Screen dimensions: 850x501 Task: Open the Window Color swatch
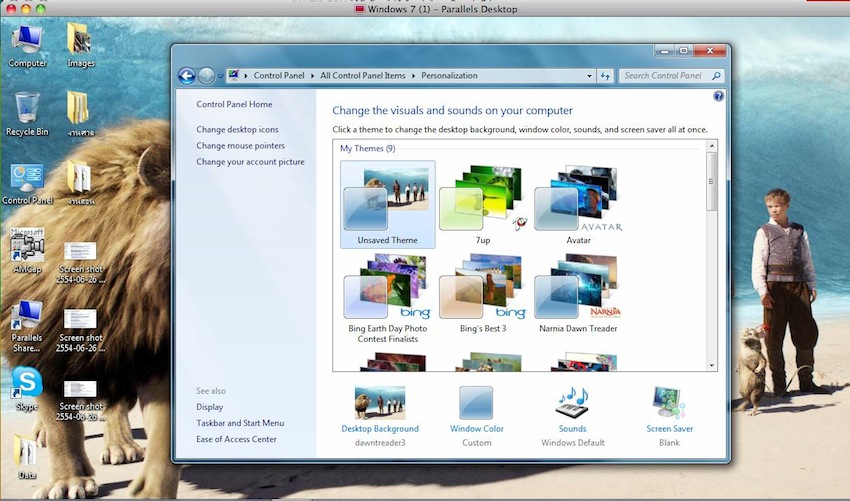(476, 402)
